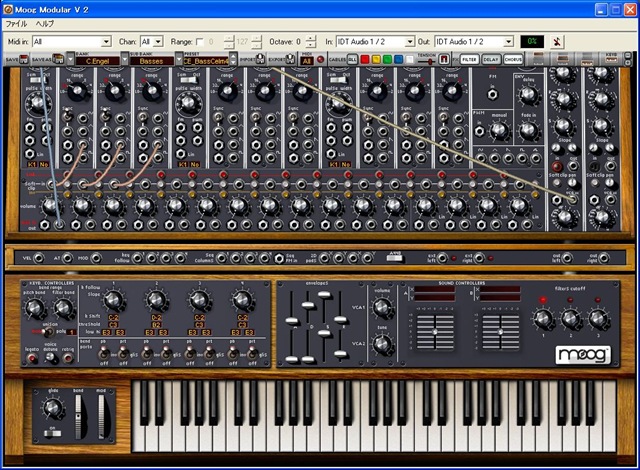This screenshot has width=640, height=470.
Task: Click the MIDI All channel button
Action: 307,61
